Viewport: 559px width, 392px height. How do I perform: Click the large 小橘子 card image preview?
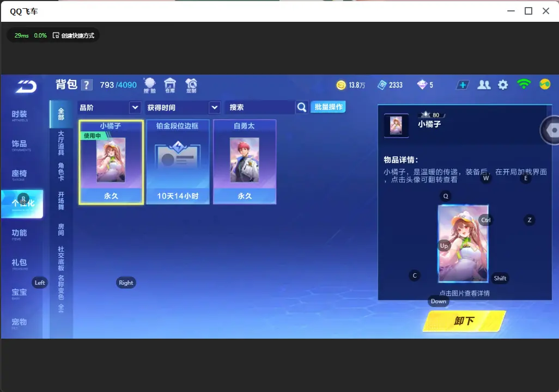463,244
